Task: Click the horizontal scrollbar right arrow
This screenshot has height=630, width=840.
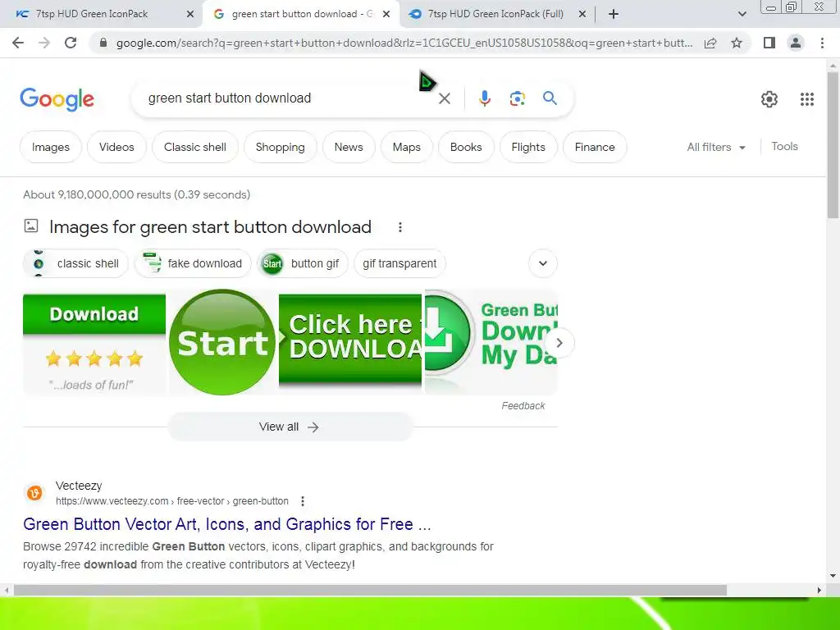Action: pyautogui.click(x=819, y=590)
